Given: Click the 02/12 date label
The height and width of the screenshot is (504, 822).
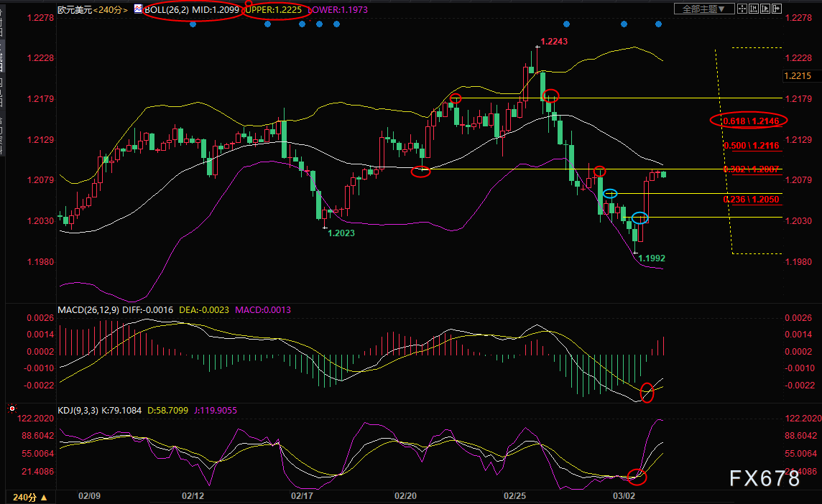Looking at the screenshot, I should click(x=193, y=495).
